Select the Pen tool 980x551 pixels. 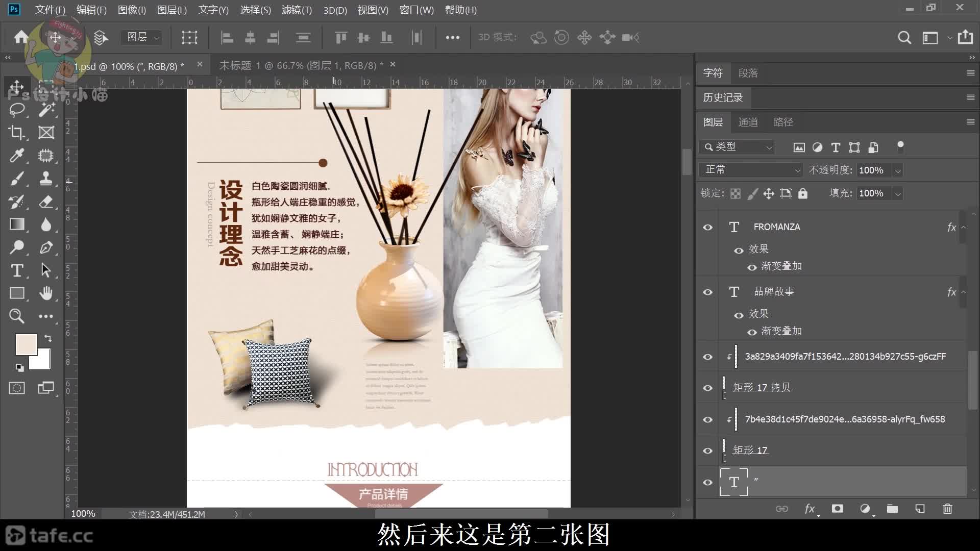pyautogui.click(x=46, y=247)
